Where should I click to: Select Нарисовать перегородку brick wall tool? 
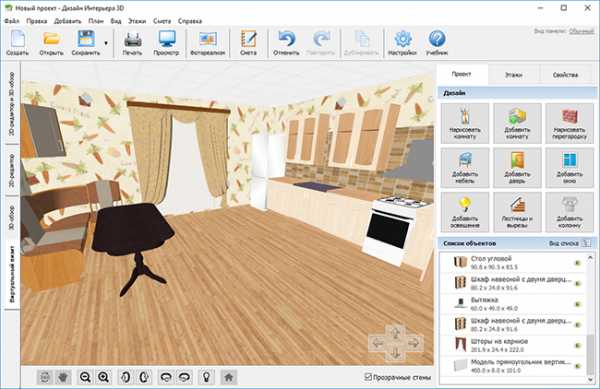[569, 123]
